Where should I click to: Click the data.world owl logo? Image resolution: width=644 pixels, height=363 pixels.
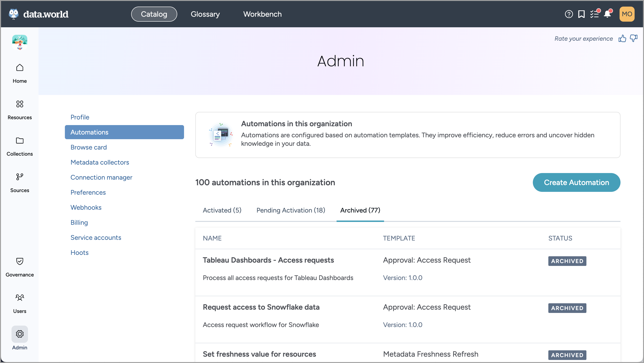[x=14, y=14]
